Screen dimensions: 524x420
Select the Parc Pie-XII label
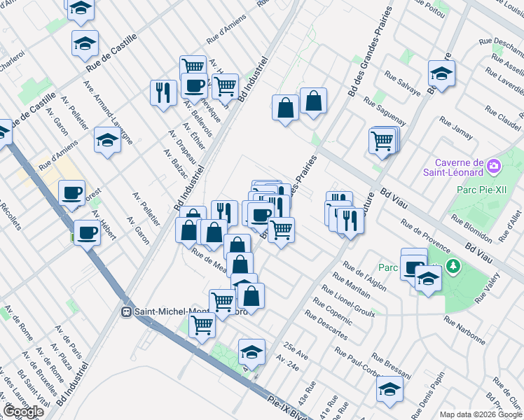(x=481, y=190)
